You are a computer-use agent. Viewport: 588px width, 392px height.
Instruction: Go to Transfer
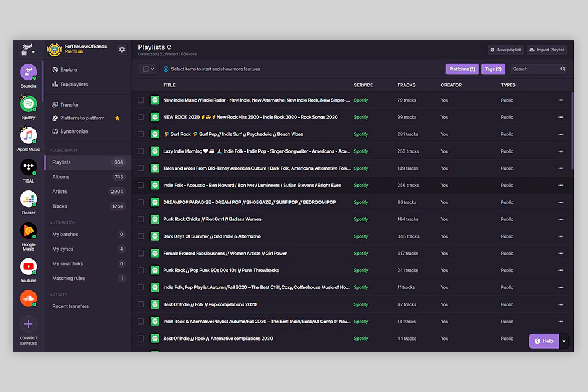tap(69, 105)
